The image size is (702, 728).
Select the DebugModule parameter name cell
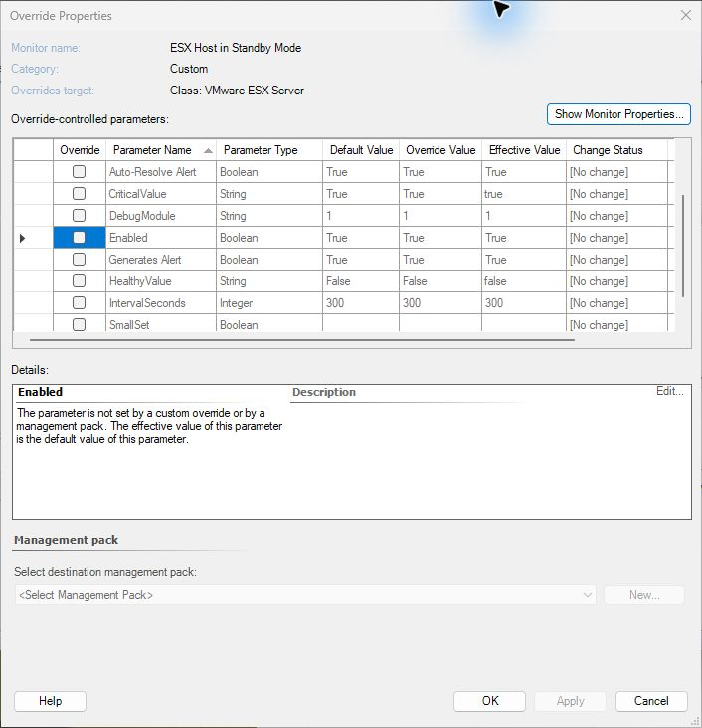[161, 216]
